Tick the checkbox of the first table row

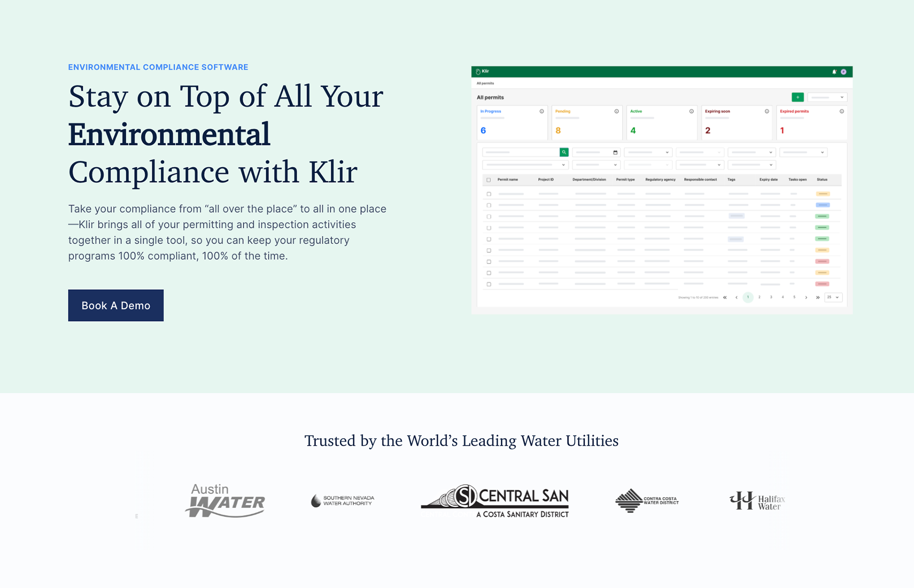pos(488,194)
